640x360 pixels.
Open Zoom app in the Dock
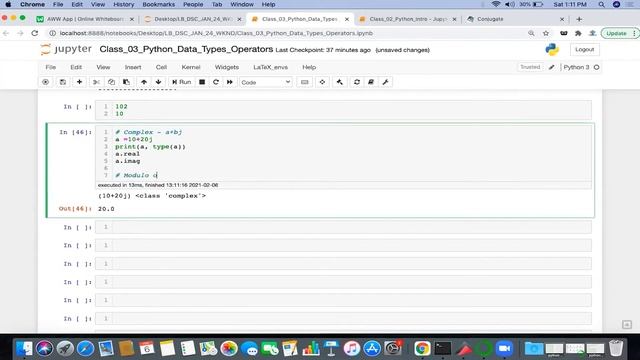504,349
